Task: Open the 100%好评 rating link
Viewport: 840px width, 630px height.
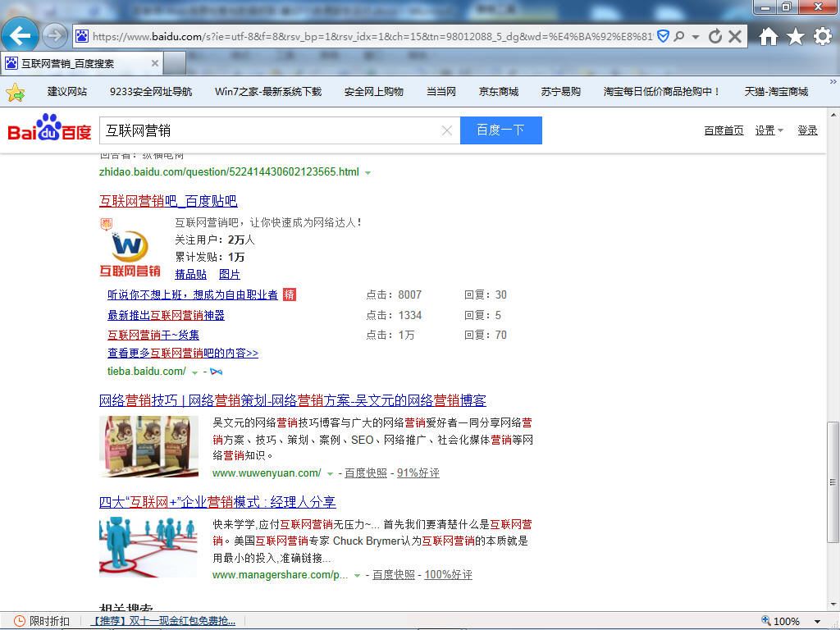Action: point(448,575)
